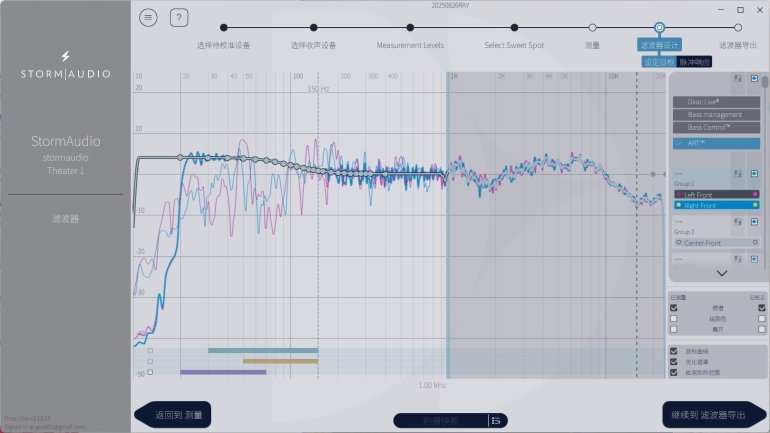Click the import arrow icon beside Group 2
This screenshot has width=770, height=433.
[754, 221]
